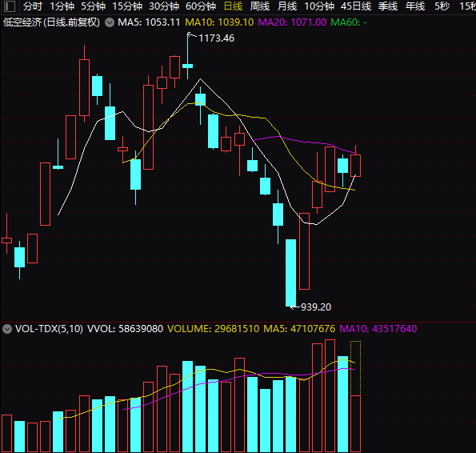The width and height of the screenshot is (476, 453).
Task: Switch to 周线 weekly chart
Action: click(260, 6)
